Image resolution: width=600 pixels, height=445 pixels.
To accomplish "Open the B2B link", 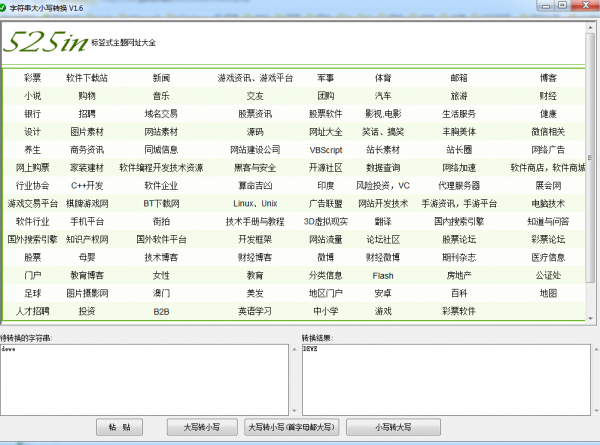I will point(161,311).
